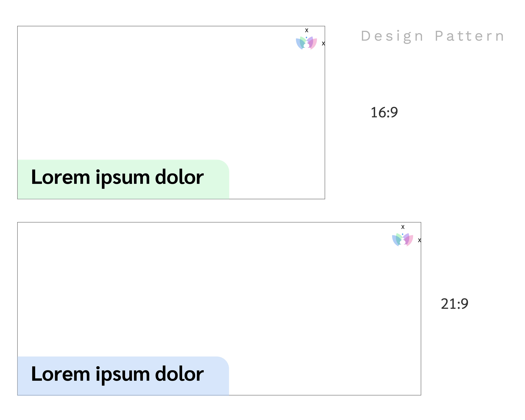This screenshot has width=525, height=420.
Task: Click the x marker above the 21:9 logo
Action: 403,227
